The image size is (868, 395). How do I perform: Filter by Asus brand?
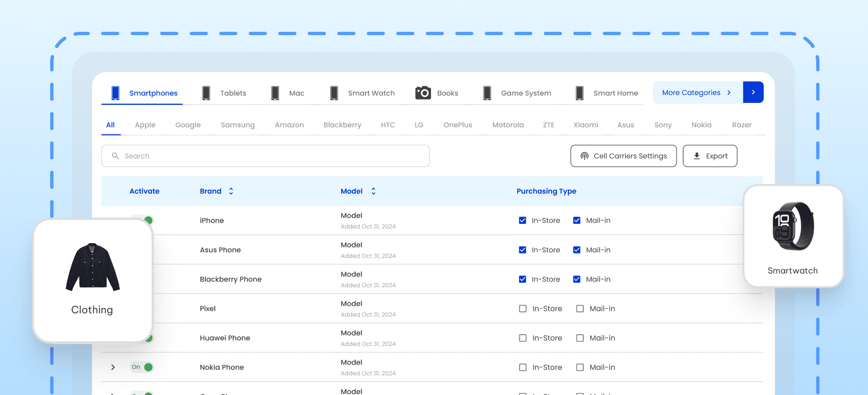click(625, 125)
